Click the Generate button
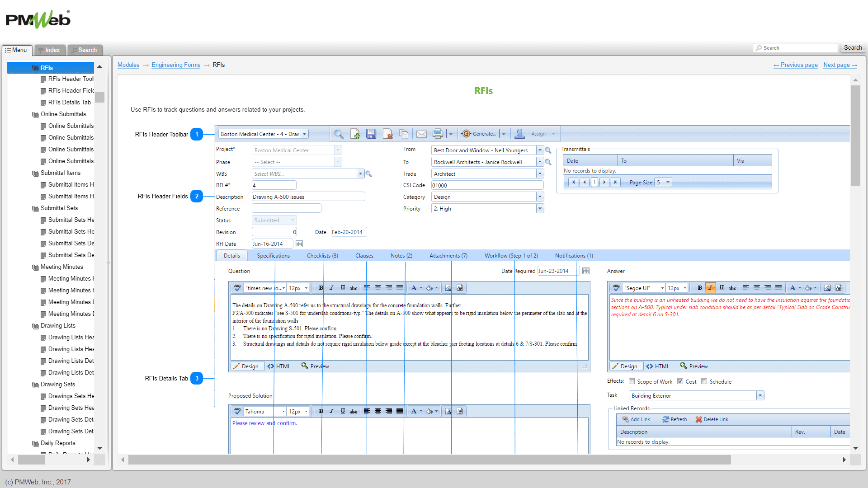 tap(479, 134)
